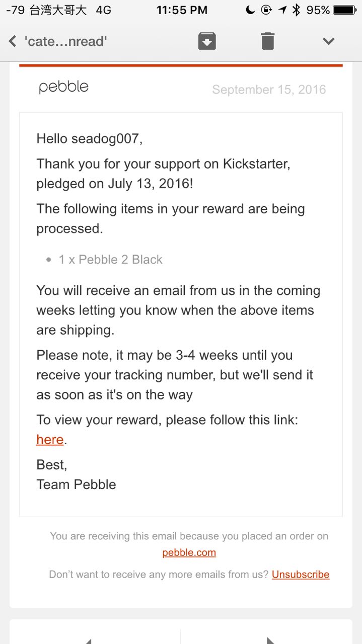Go to next email arrow
This screenshot has height=644, width=362.
point(271,640)
